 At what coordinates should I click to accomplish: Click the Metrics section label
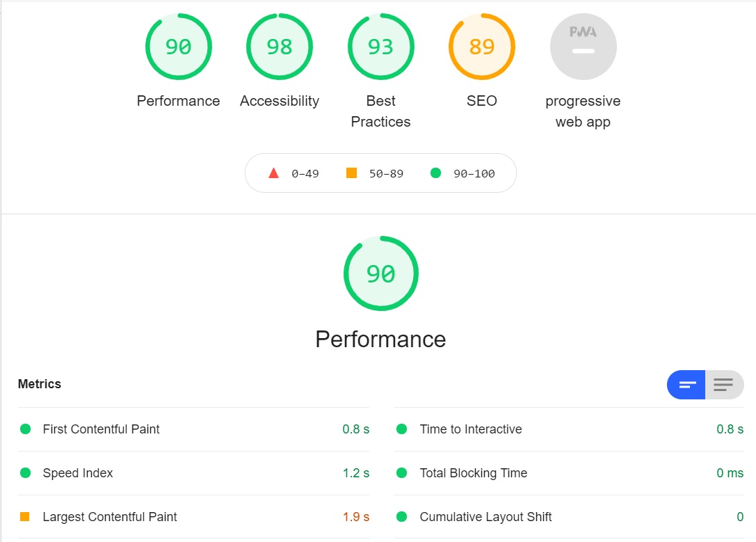coord(40,383)
